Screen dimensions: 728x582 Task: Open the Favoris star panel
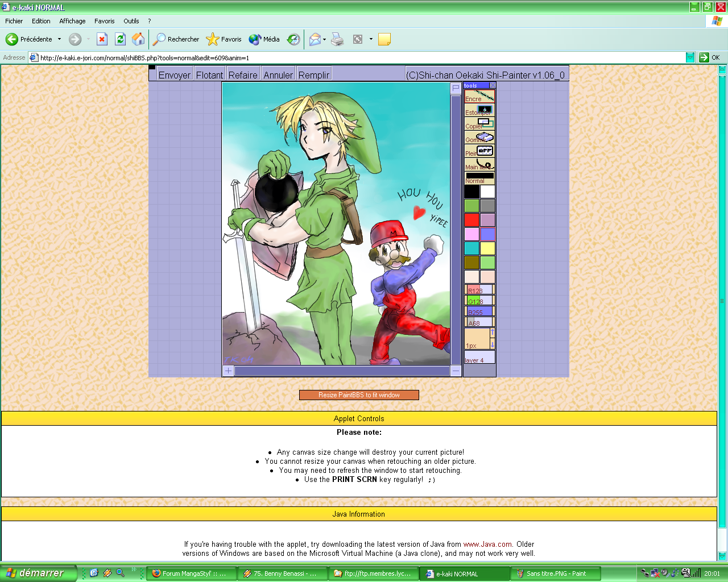click(x=224, y=39)
